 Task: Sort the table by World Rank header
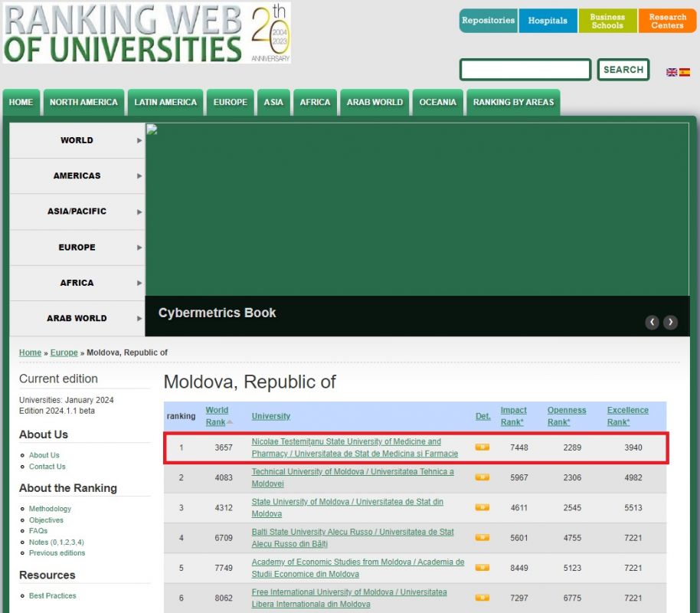217,415
